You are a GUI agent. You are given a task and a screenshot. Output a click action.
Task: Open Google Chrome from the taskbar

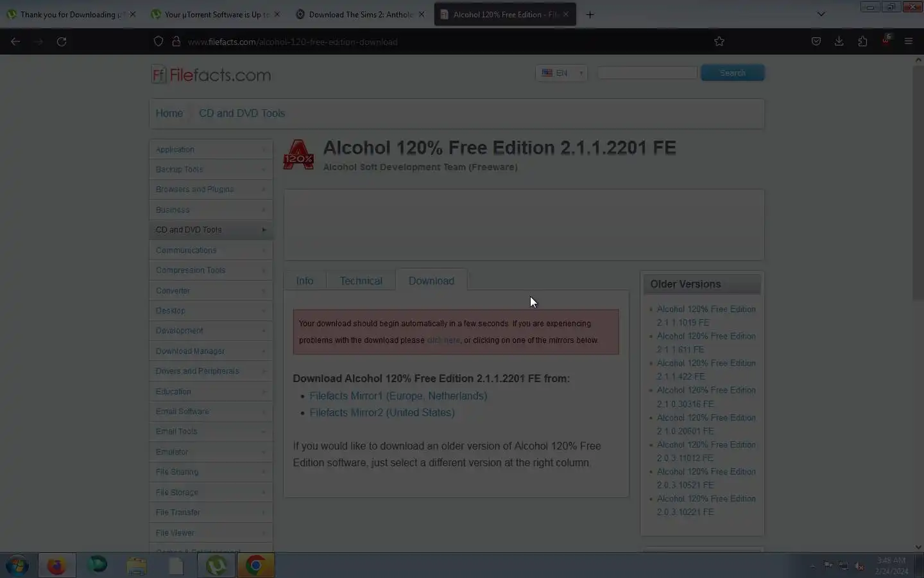pos(255,565)
